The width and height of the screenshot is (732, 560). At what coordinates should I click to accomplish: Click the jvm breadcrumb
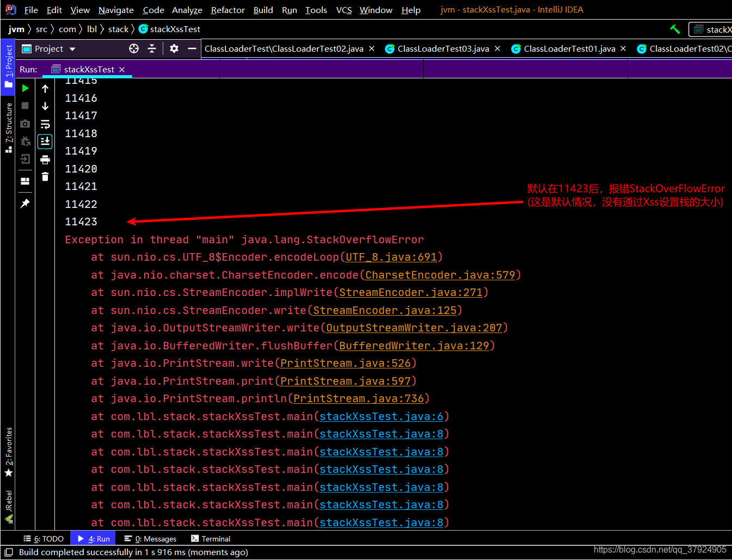click(16, 29)
